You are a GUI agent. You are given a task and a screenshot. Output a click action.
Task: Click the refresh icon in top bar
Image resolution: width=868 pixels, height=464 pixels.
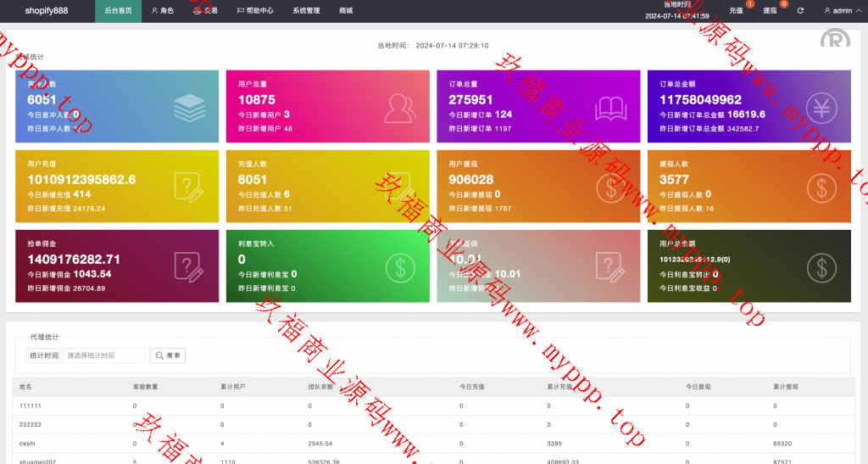coord(800,11)
